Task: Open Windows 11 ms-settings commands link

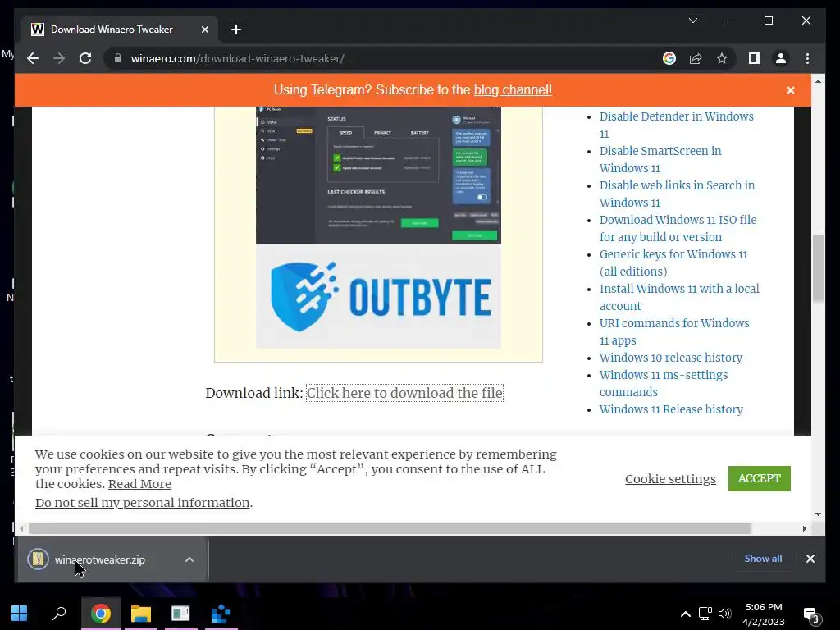Action: tap(663, 383)
